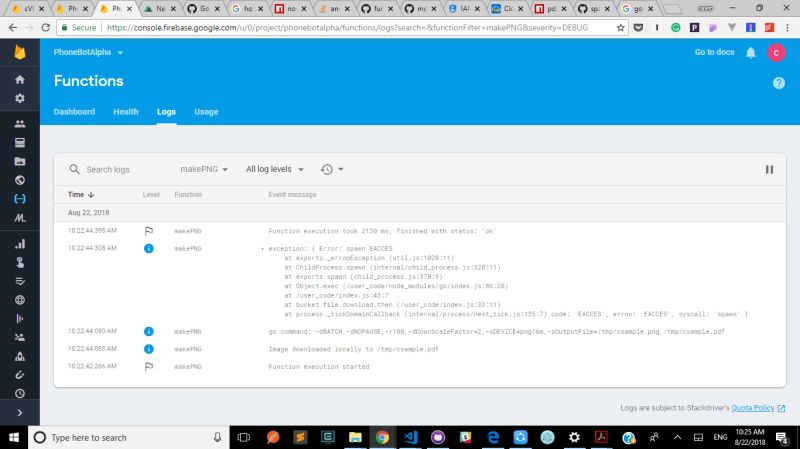Click Go to docs link
800x449 pixels.
(x=714, y=52)
